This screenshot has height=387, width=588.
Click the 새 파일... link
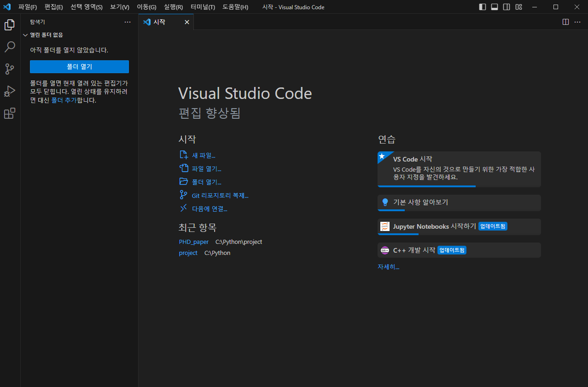tap(204, 156)
